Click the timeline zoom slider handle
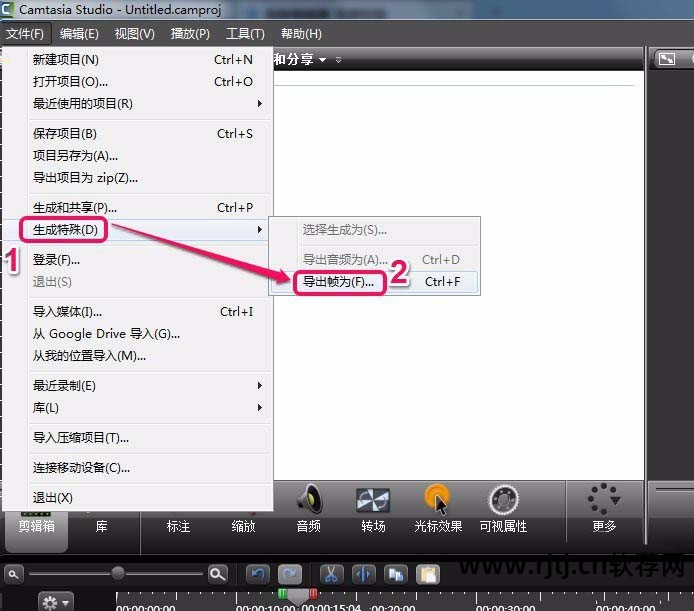Viewport: 694px width, 611px height. pyautogui.click(x=118, y=573)
